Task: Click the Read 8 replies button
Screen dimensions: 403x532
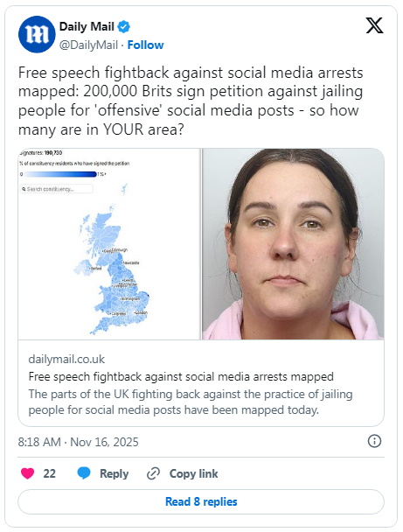Action: (x=201, y=501)
